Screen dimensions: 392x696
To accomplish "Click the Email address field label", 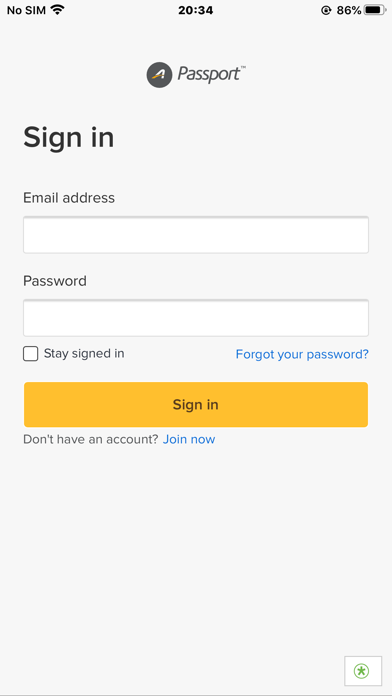I will [x=69, y=198].
